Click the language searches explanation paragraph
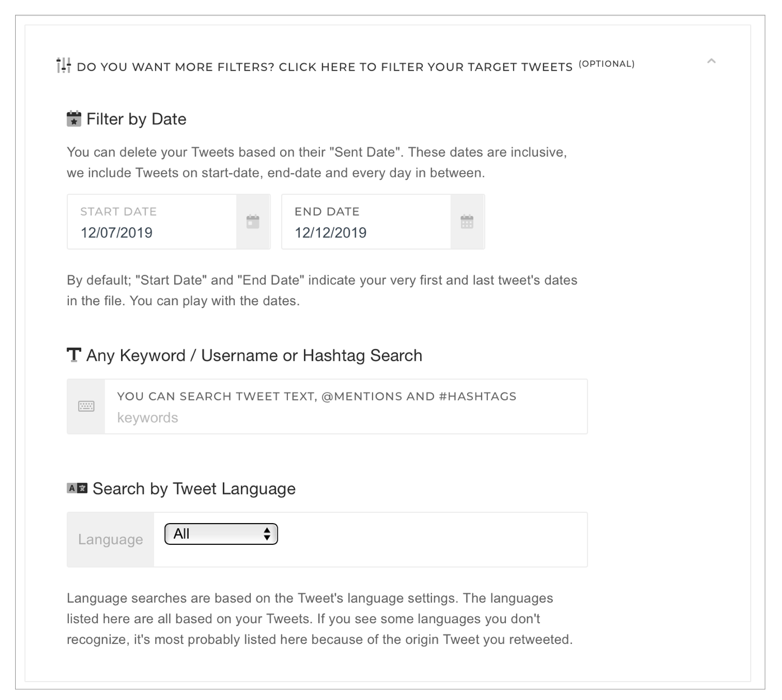782x700 pixels. [x=319, y=619]
